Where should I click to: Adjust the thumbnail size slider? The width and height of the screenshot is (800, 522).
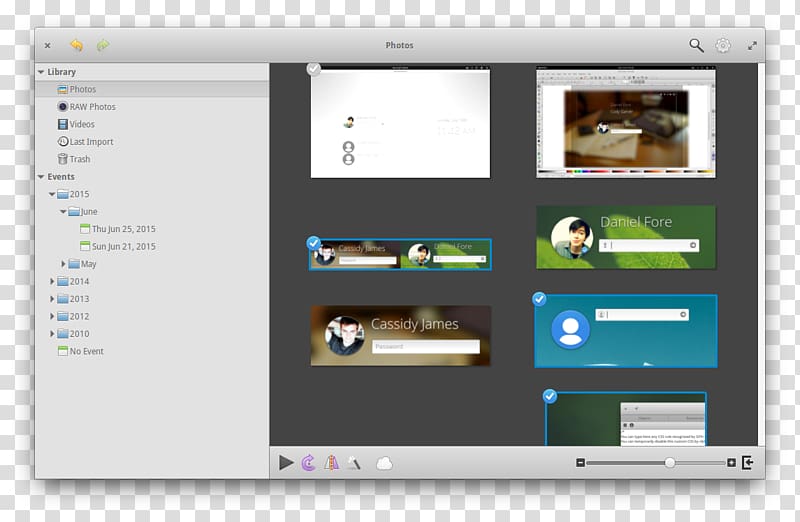670,463
